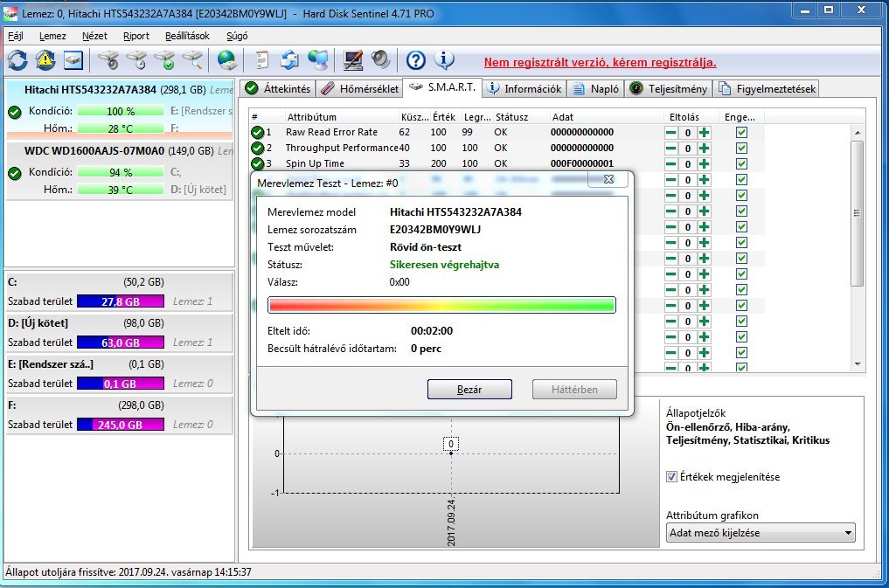
Task: Open the Súgó menu
Action: [x=237, y=36]
